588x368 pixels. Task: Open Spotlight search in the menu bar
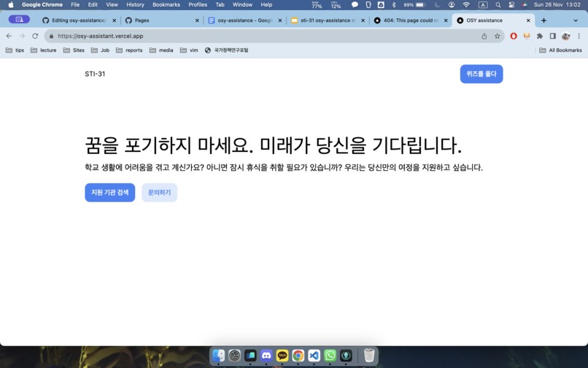(x=498, y=5)
